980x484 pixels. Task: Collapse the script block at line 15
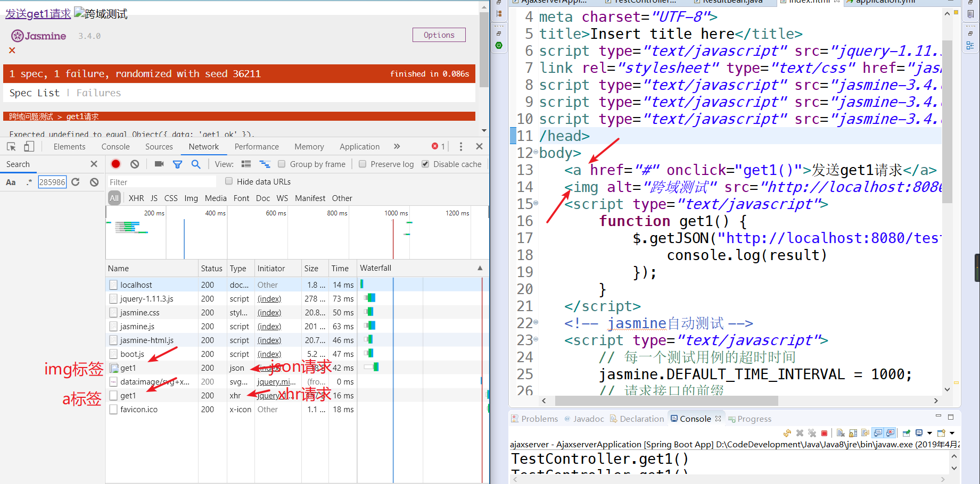click(x=536, y=203)
